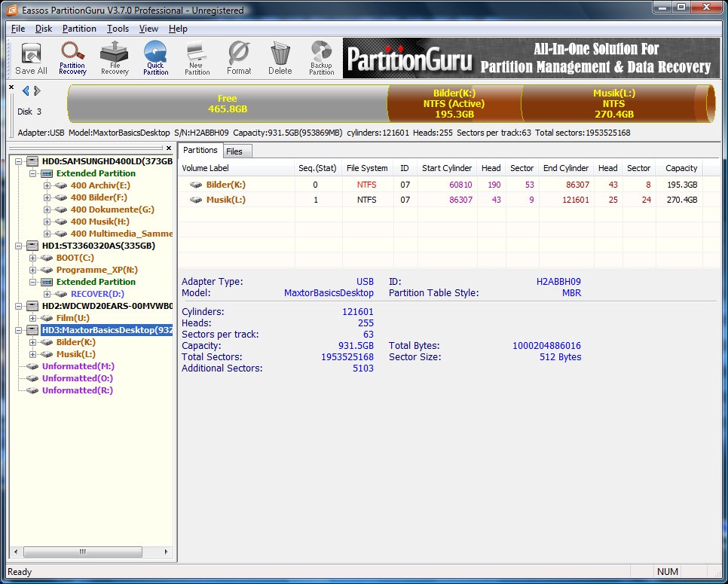Click the Delete trash icon
The width and height of the screenshot is (728, 584).
point(280,59)
